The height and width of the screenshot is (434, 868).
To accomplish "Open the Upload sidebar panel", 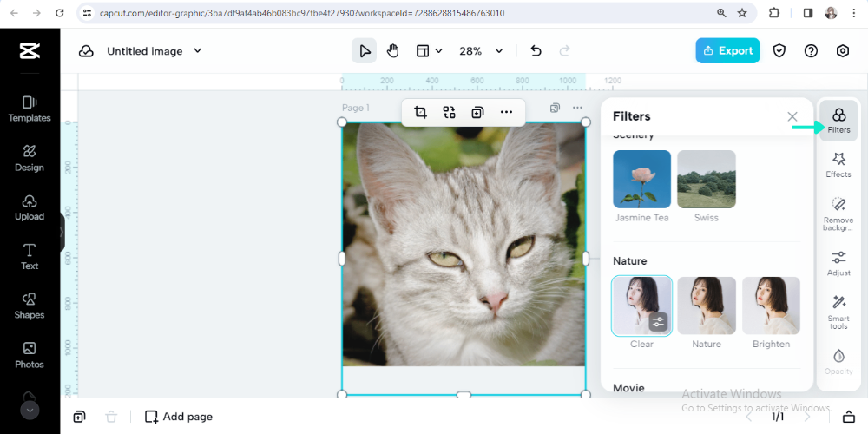I will click(30, 207).
